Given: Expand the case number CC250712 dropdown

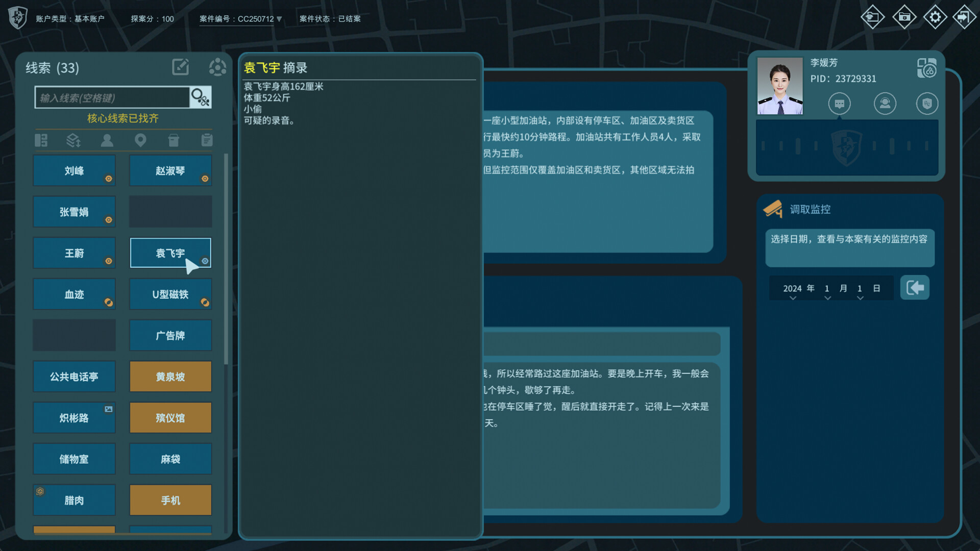Looking at the screenshot, I should click(278, 18).
